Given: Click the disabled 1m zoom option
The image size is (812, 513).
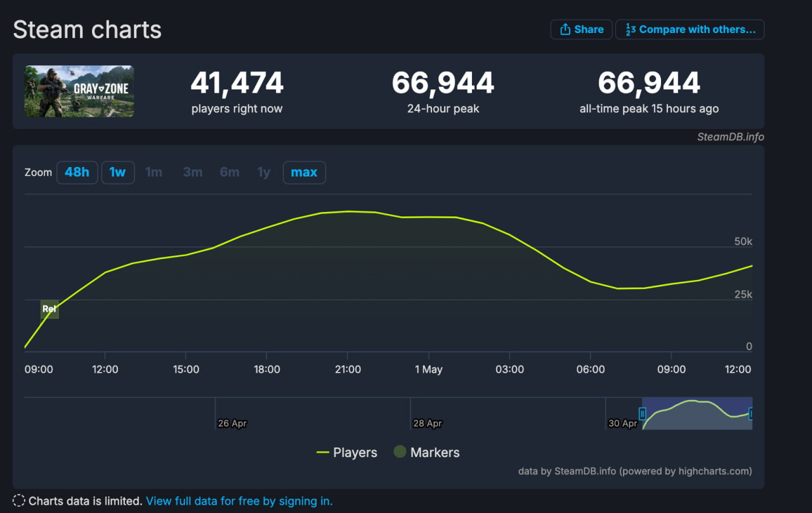Looking at the screenshot, I should tap(154, 172).
